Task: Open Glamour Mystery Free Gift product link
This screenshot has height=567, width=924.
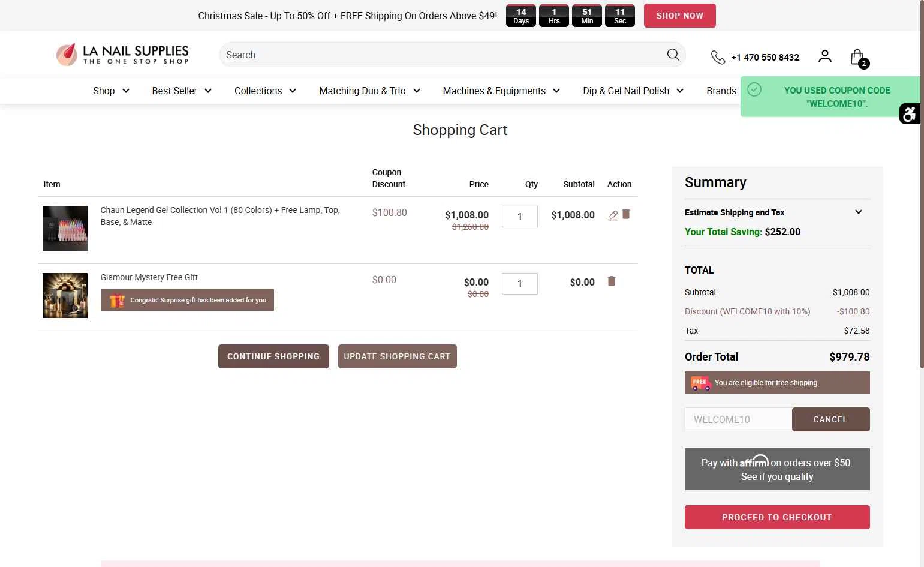Action: coord(149,277)
